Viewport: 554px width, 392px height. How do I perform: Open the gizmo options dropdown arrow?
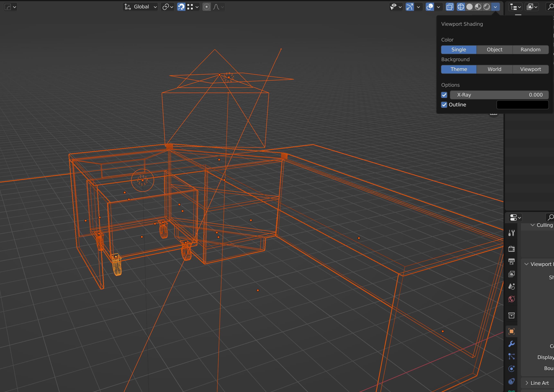pos(418,7)
